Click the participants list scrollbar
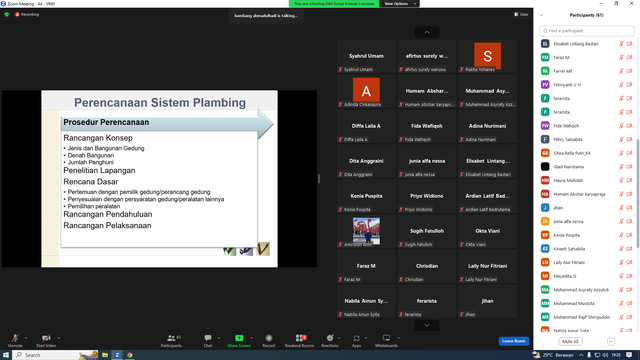640x360 pixels. click(638, 192)
